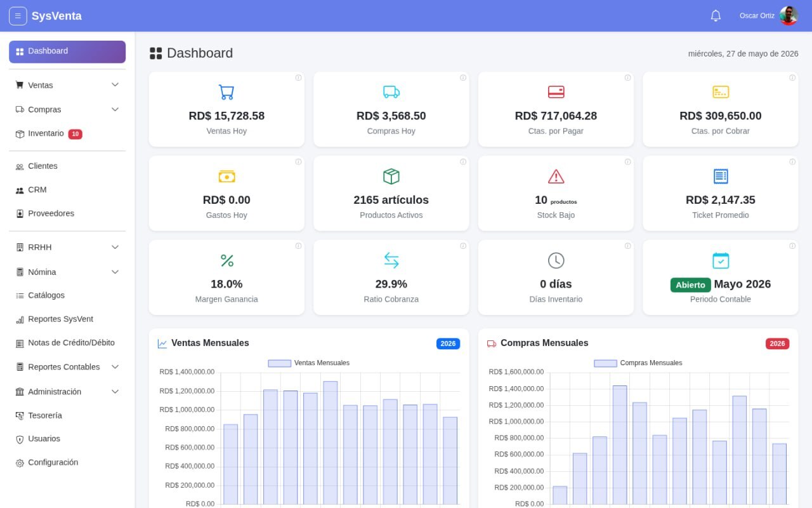Screen dimensions: 812x508
Task: Click the warning triangle icon for Stock Bajo
Action: point(556,177)
